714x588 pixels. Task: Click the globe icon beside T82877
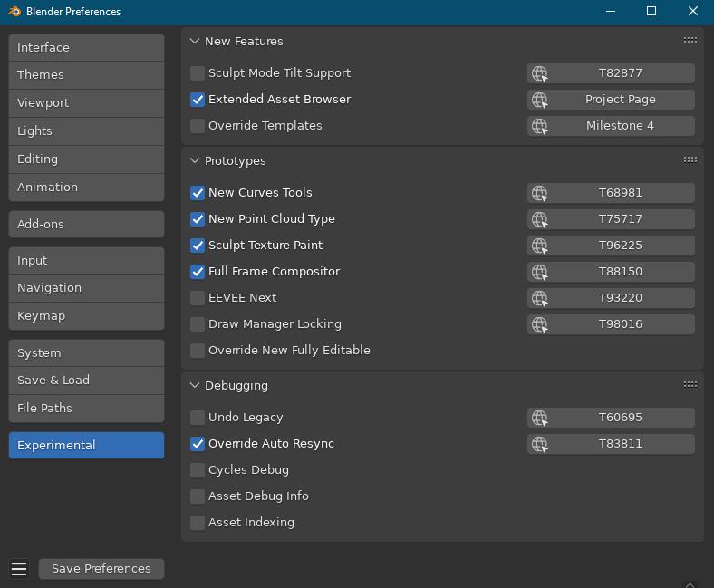click(540, 73)
